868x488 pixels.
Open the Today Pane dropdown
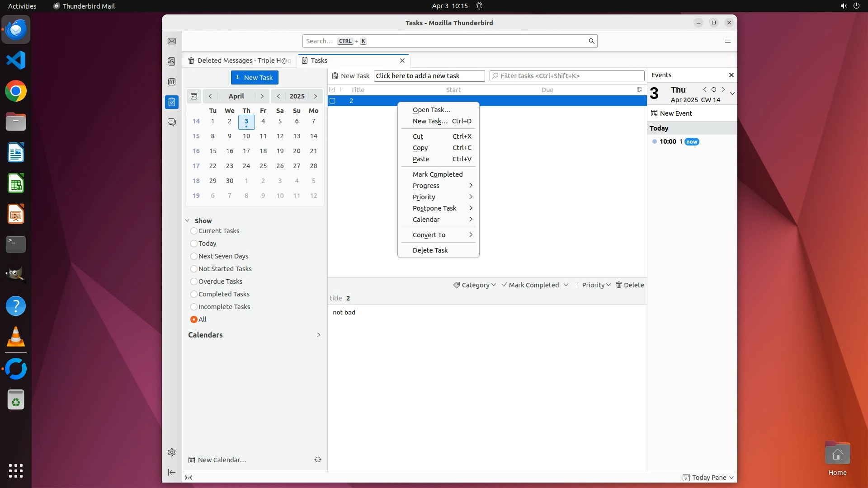tap(708, 478)
